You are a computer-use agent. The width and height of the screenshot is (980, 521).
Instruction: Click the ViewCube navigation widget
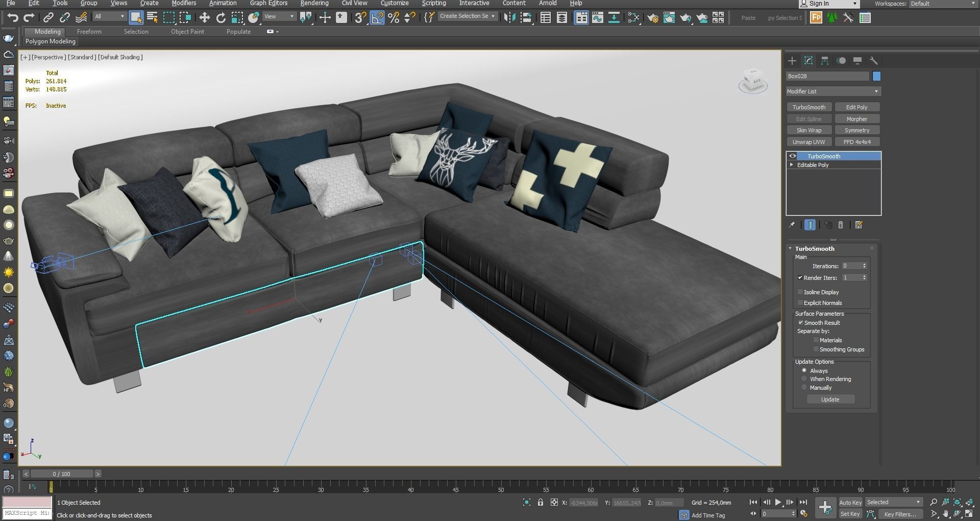pos(753,81)
